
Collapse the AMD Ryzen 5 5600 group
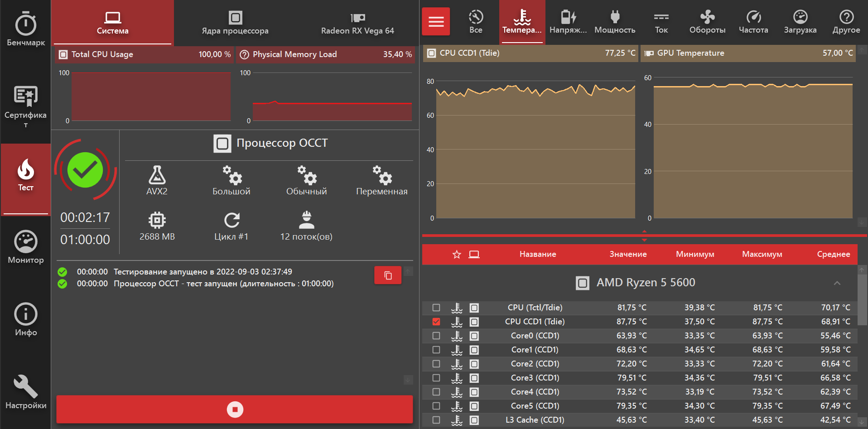(837, 283)
